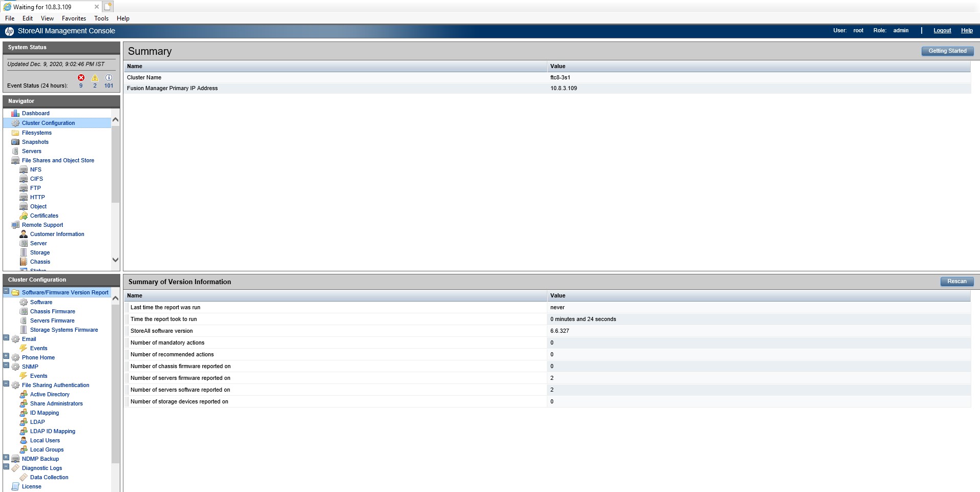Viewport: 980px width, 492px height.
Task: Click the Getting Started button
Action: (x=947, y=51)
